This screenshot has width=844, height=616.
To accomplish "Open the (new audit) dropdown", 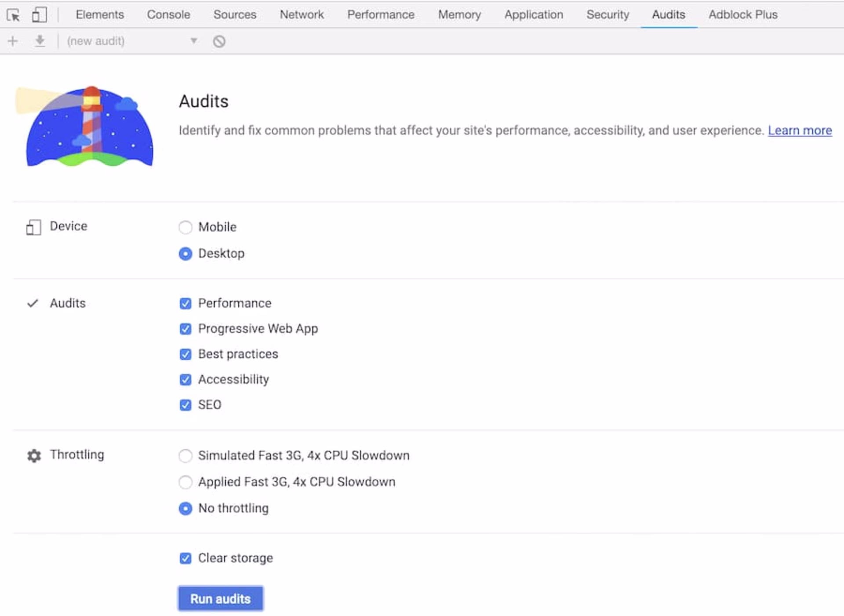I will coord(132,41).
